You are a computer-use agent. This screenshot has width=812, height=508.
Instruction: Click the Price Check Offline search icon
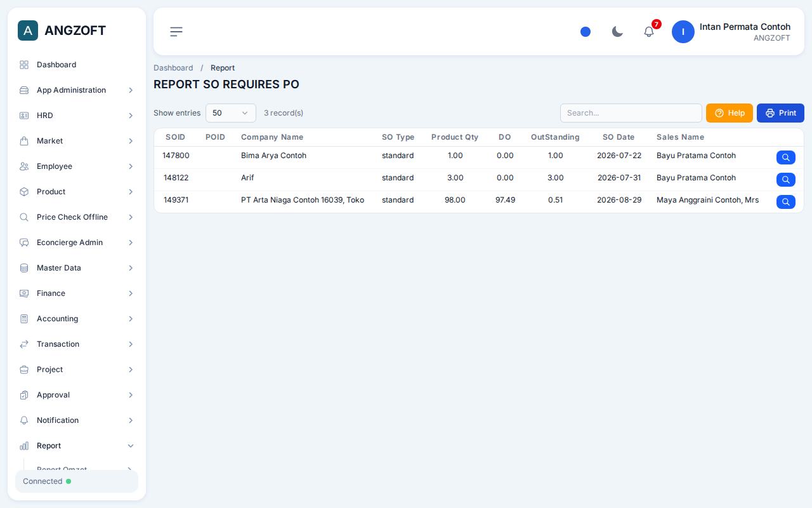pyautogui.click(x=24, y=217)
